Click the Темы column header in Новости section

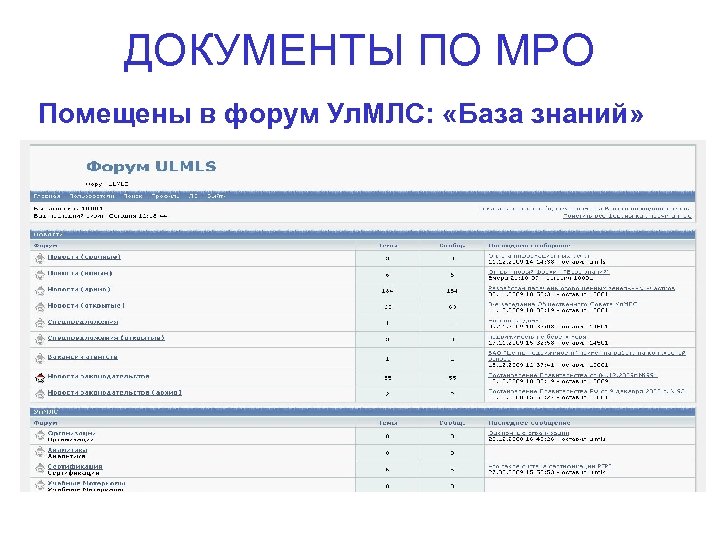388,246
